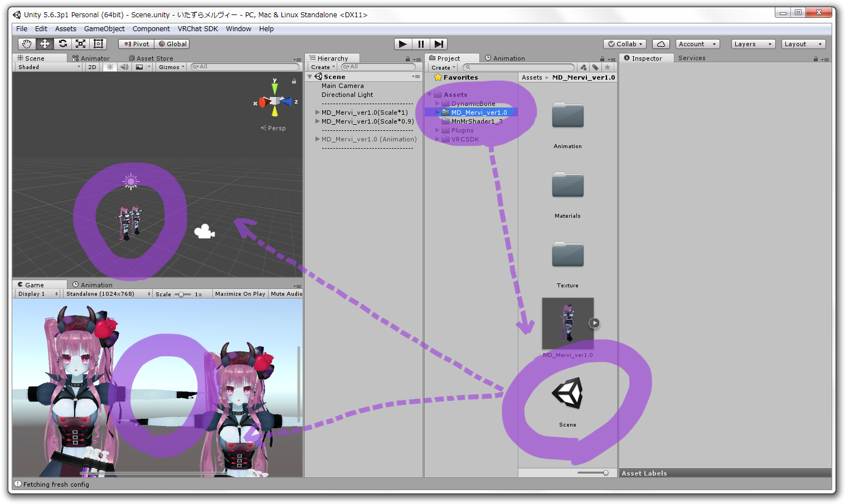Open the Display 1 dropdown

point(37,293)
